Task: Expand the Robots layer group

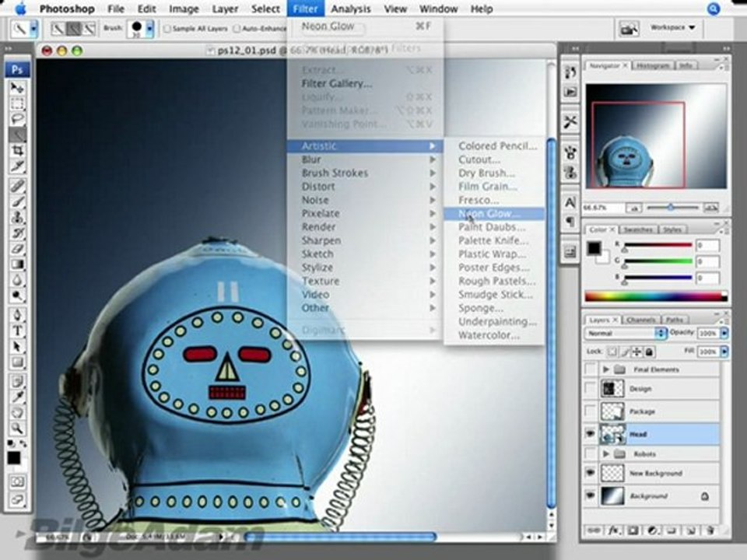Action: pos(606,453)
